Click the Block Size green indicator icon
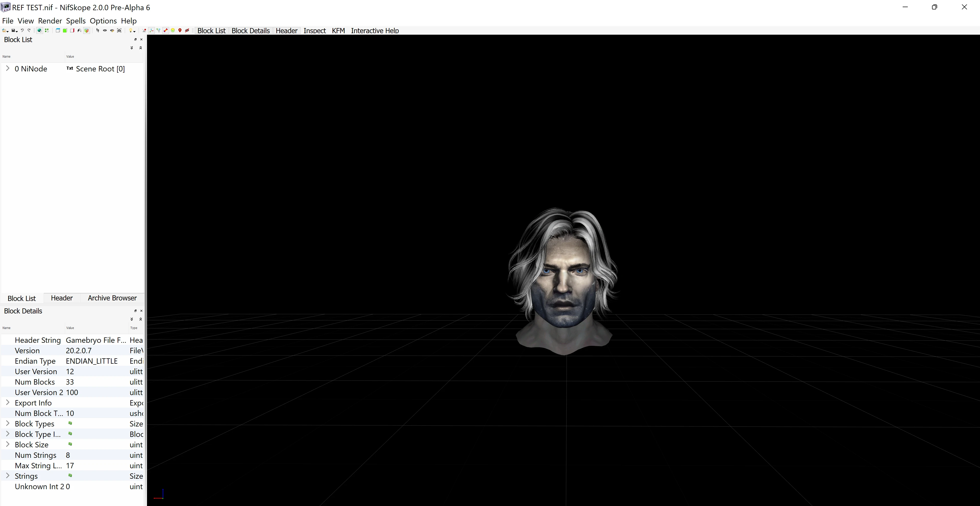Screen dimensions: 980x506 70,445
